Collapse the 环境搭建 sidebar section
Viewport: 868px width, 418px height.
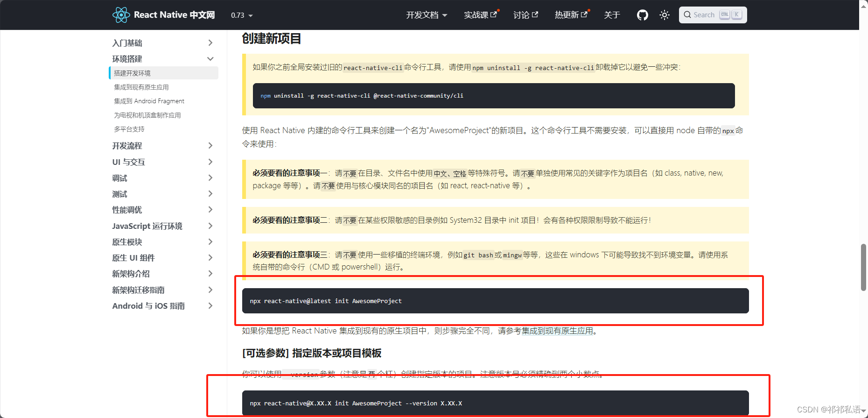[x=163, y=59]
